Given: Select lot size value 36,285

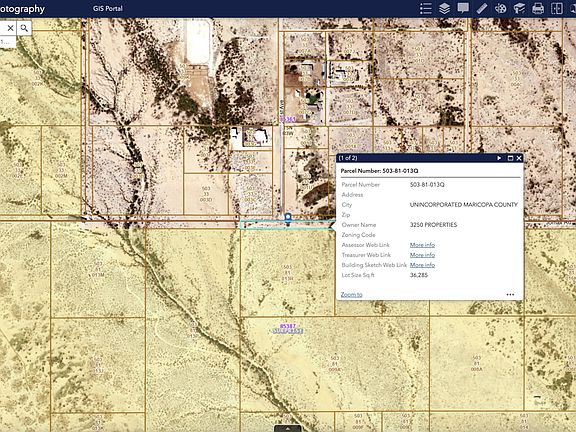Looking at the screenshot, I should (419, 275).
